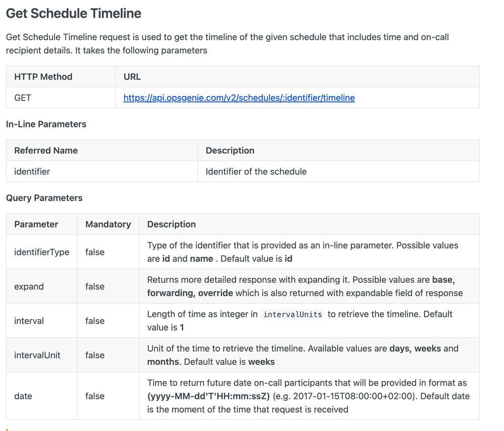Image resolution: width=504 pixels, height=431 pixels.
Task: Click the 'false' value in the expand row
Action: 95,286
